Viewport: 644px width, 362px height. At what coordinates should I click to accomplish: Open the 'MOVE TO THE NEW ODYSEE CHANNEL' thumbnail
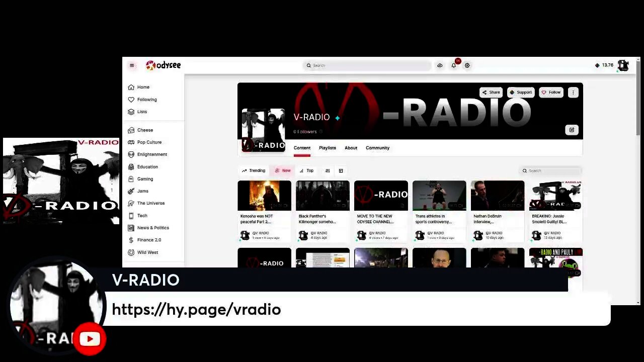[381, 195]
